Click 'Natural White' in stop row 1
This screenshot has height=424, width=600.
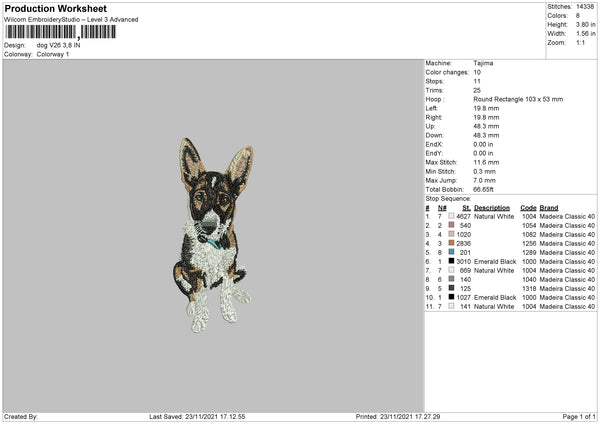click(x=494, y=217)
